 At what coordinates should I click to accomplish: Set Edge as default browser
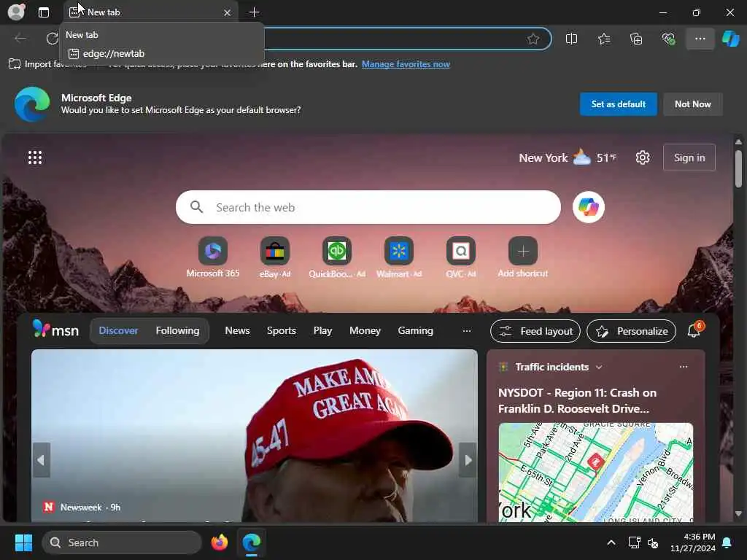(618, 104)
